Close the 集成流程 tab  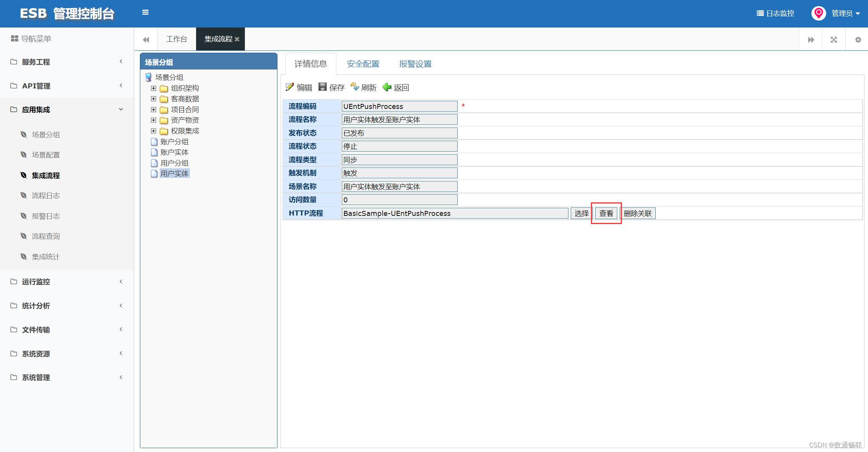(237, 39)
